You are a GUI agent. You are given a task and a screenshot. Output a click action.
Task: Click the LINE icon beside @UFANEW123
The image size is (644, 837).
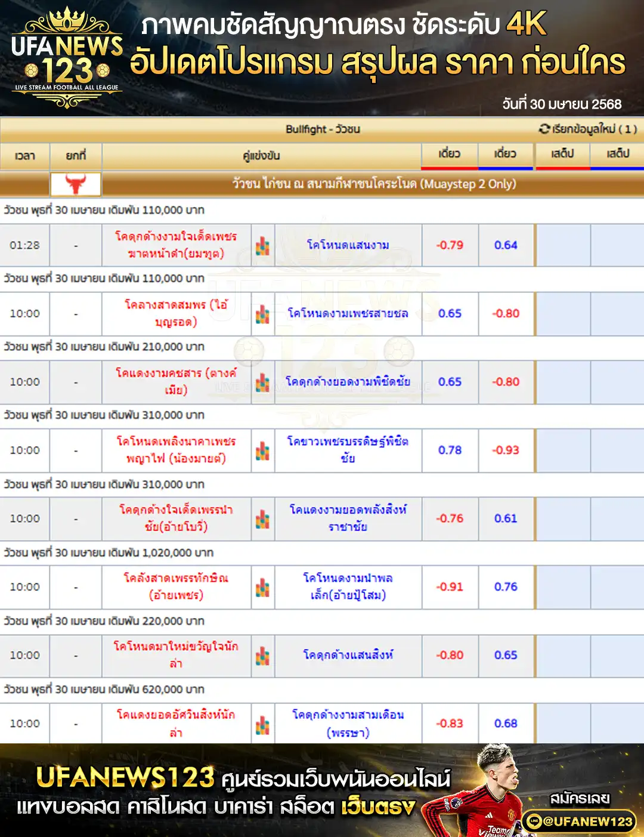click(534, 821)
